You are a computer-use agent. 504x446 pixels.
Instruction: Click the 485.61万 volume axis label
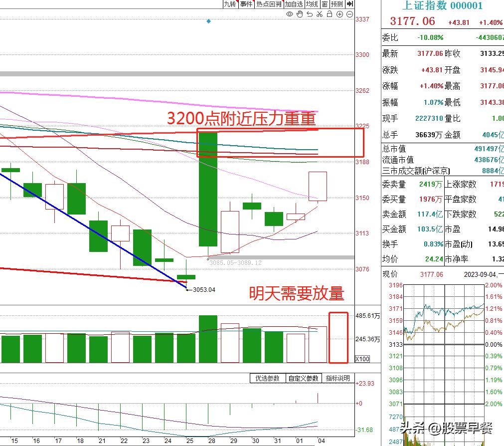tap(368, 316)
